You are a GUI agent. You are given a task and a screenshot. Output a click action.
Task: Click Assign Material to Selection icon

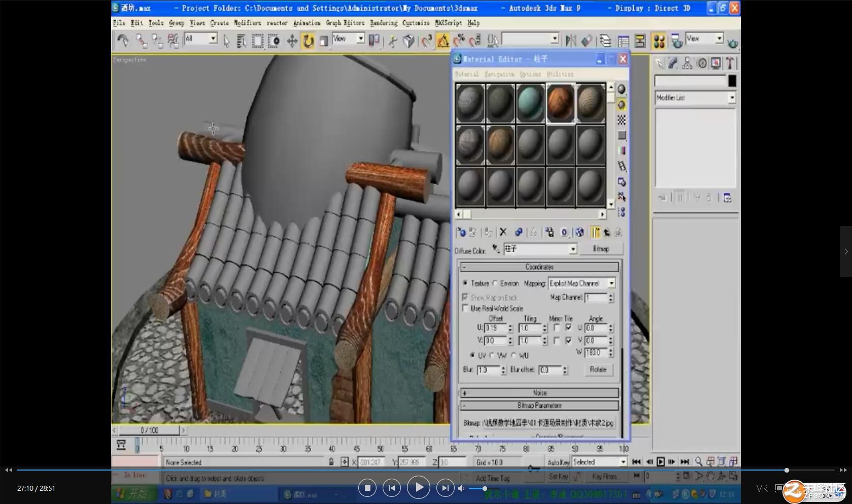[488, 232]
